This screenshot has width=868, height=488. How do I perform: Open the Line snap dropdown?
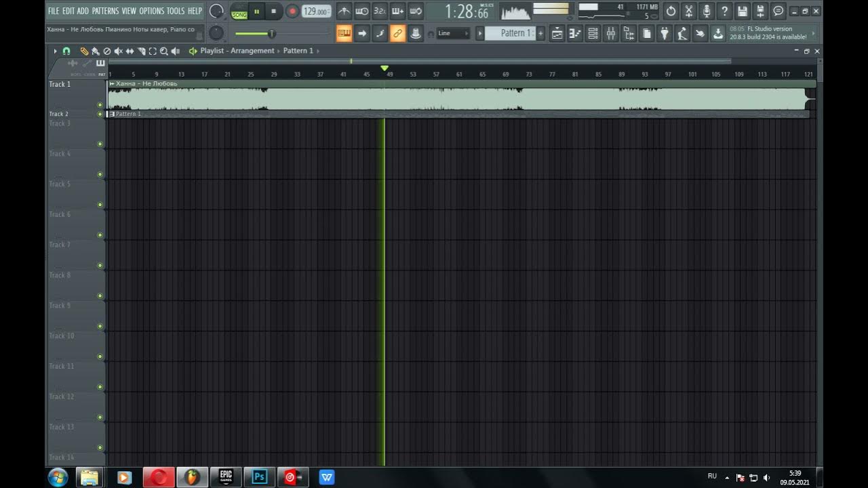tap(453, 33)
